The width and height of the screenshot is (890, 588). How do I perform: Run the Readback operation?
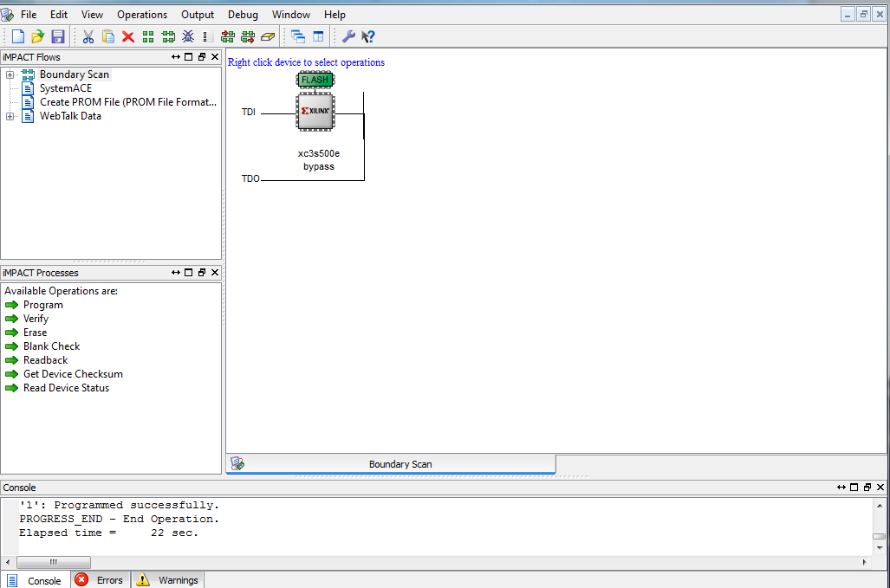45,360
